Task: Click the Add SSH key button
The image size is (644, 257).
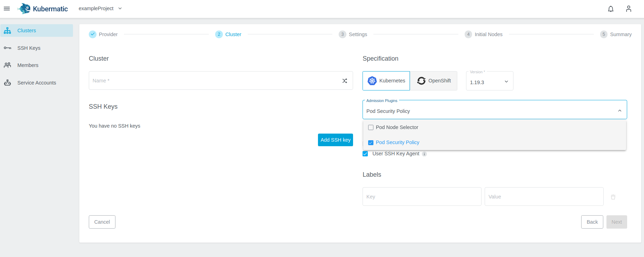Action: 335,140
